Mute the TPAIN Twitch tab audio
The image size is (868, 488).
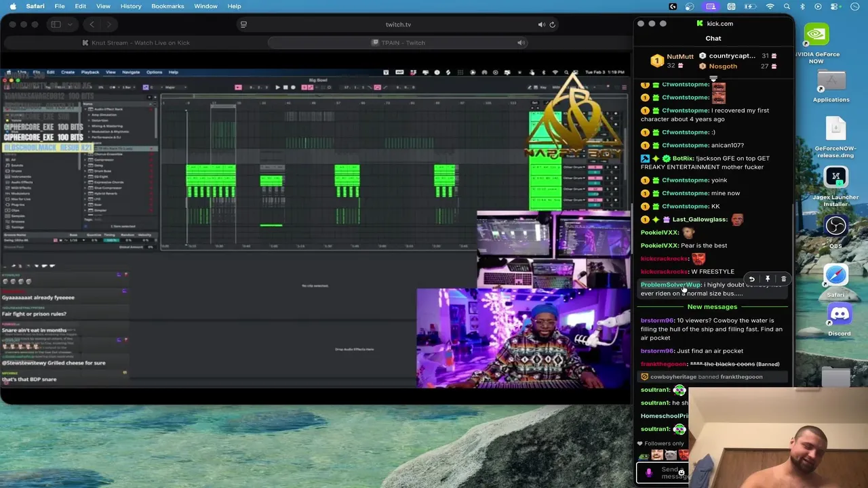coord(521,43)
